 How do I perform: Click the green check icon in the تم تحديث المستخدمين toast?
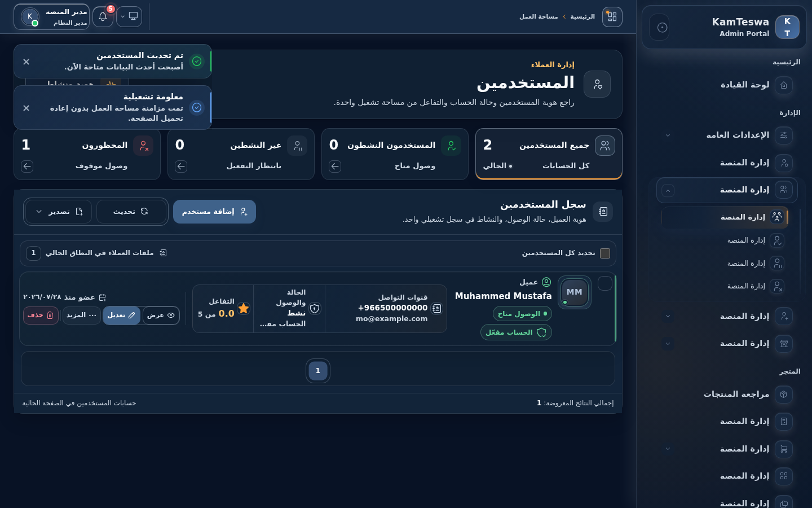coord(197,62)
